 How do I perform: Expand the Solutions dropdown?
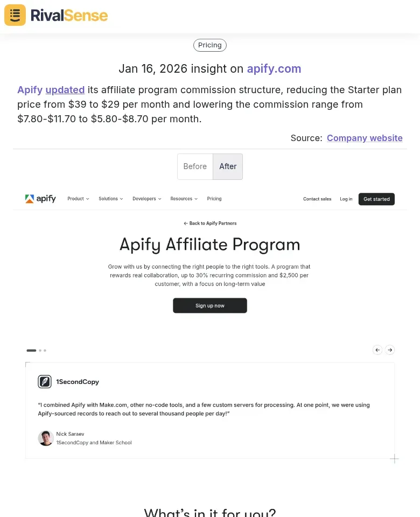click(x=110, y=199)
